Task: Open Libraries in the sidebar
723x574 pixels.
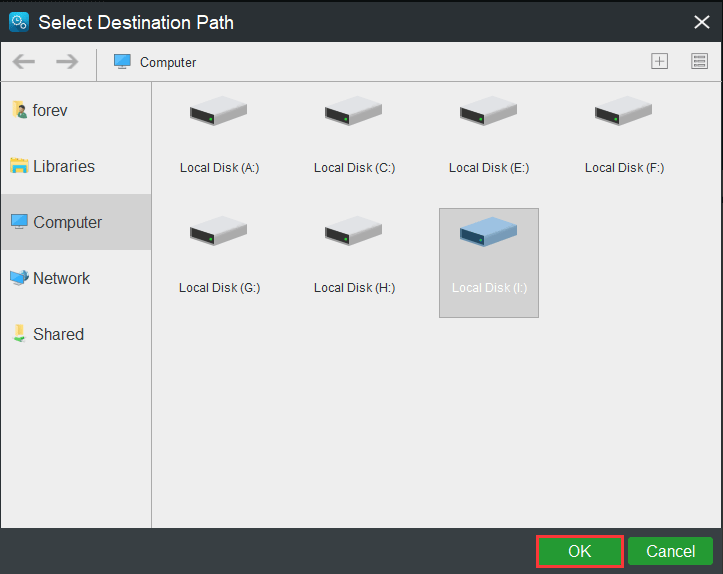Action: click(76, 166)
